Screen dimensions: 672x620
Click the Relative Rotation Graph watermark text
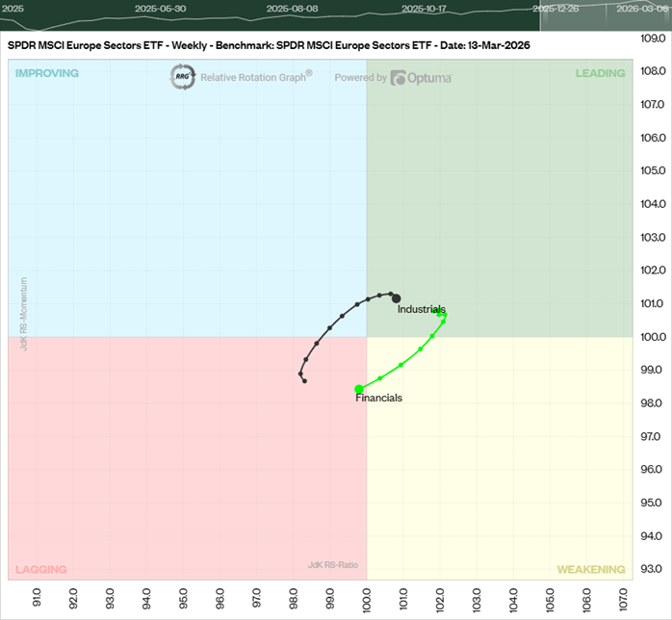(256, 77)
